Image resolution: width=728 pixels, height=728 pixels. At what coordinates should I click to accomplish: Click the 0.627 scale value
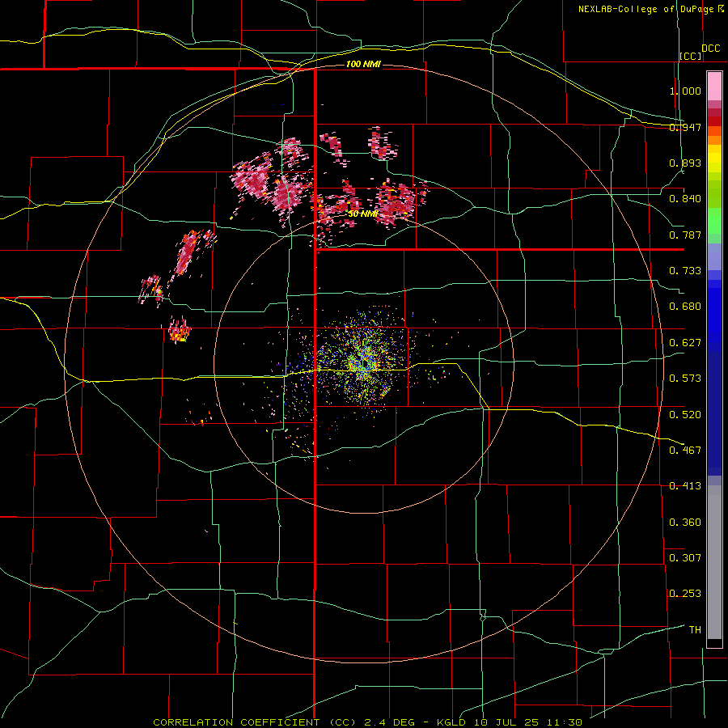pos(685,343)
